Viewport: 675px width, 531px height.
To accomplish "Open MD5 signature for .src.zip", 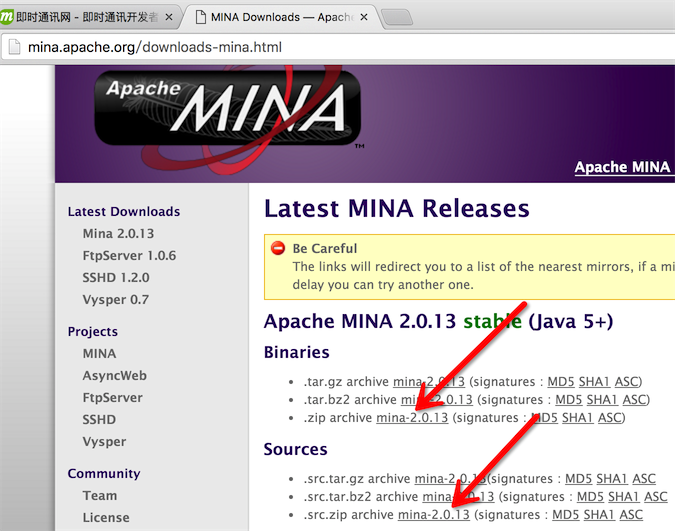I will point(566,515).
